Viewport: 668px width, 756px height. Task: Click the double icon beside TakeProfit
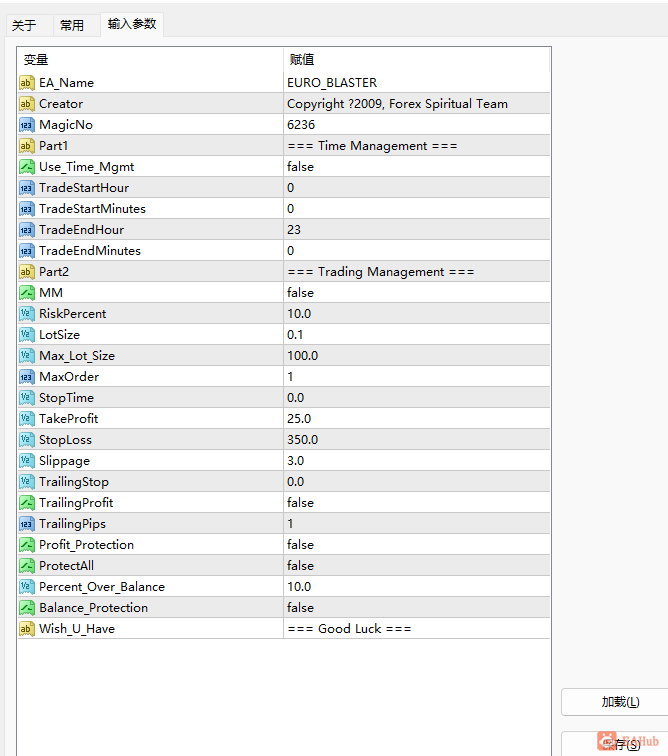[x=27, y=418]
